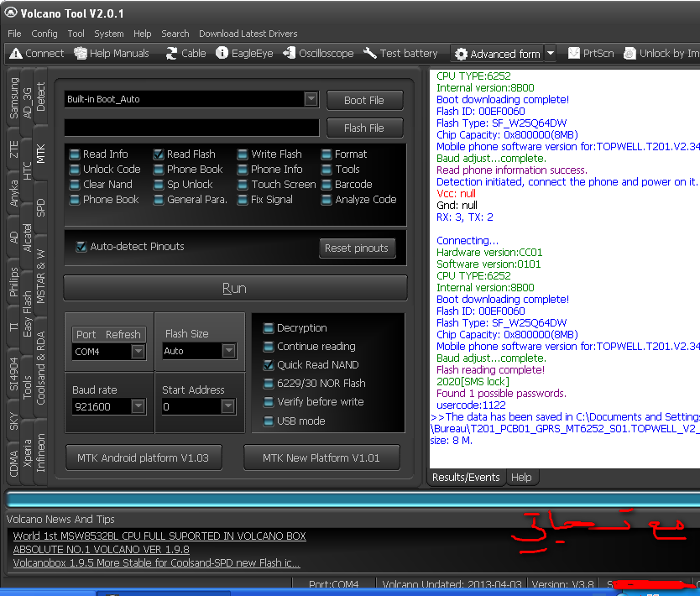Tick Verify before write checkbox
Image resolution: width=700 pixels, height=596 pixels.
269,402
